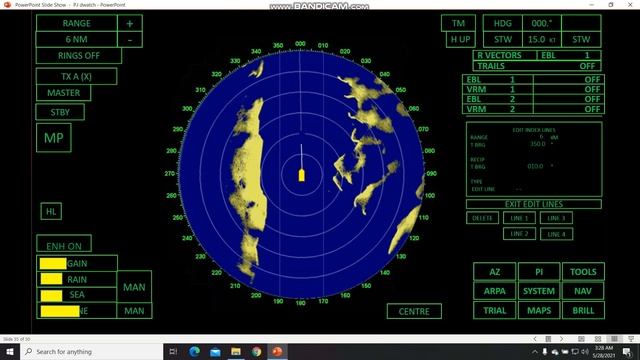Click the DELETE index line button
Screen dimensions: 640x360
pos(482,218)
